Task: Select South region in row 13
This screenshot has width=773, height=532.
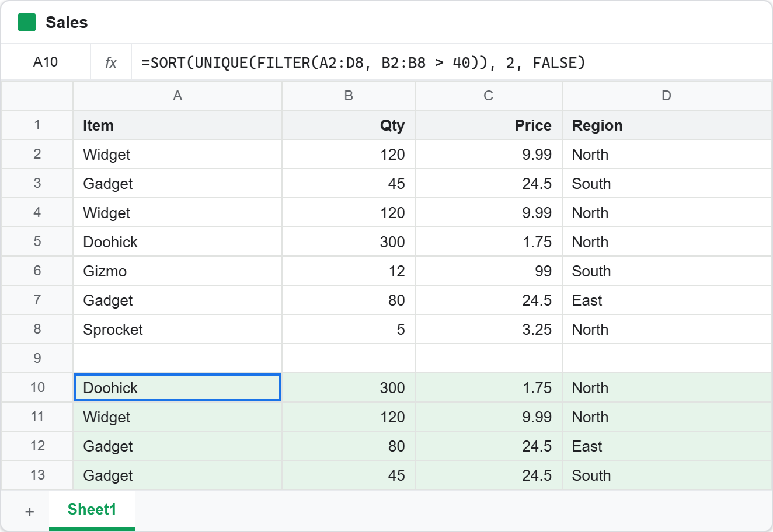Action: click(x=667, y=475)
